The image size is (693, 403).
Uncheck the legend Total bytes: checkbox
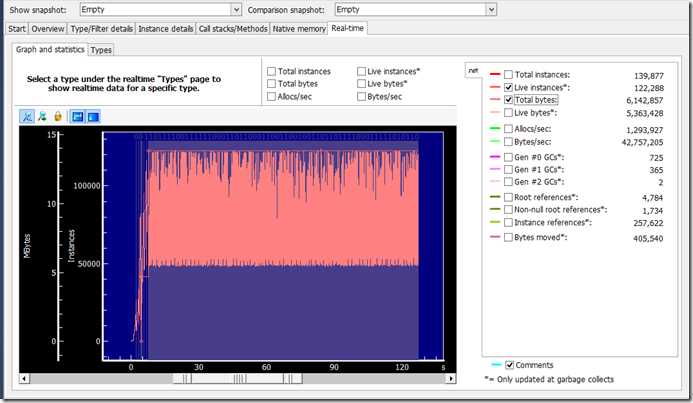point(508,100)
